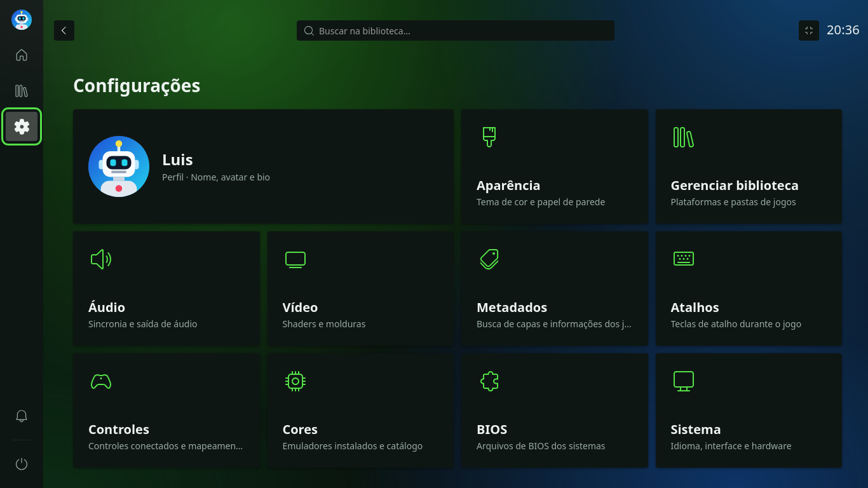This screenshot has width=868, height=488.
Task: Click 'Perfil · Nome, avatar e bio' text
Action: click(216, 177)
